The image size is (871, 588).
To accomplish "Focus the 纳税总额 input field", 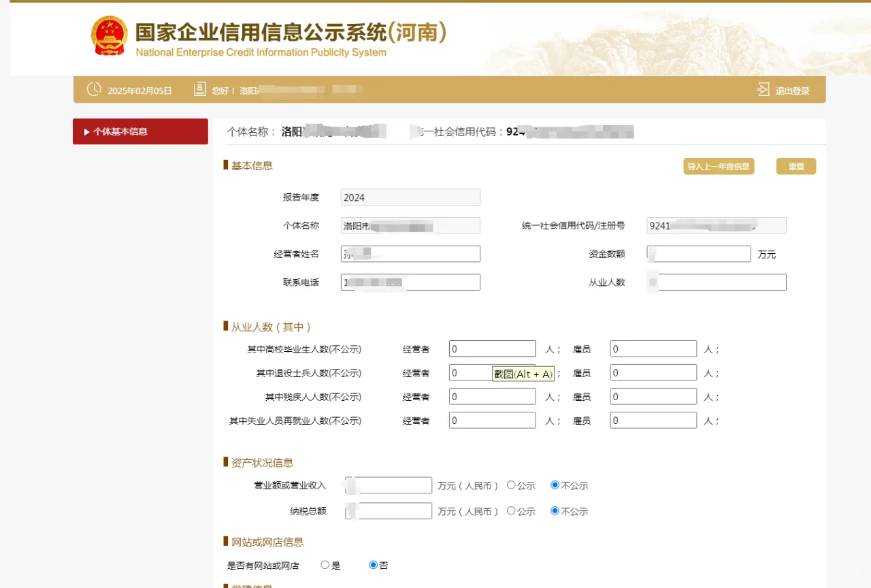I will [x=389, y=510].
